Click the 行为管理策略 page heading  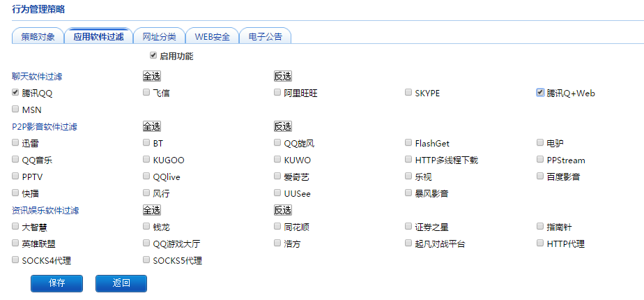coord(38,10)
